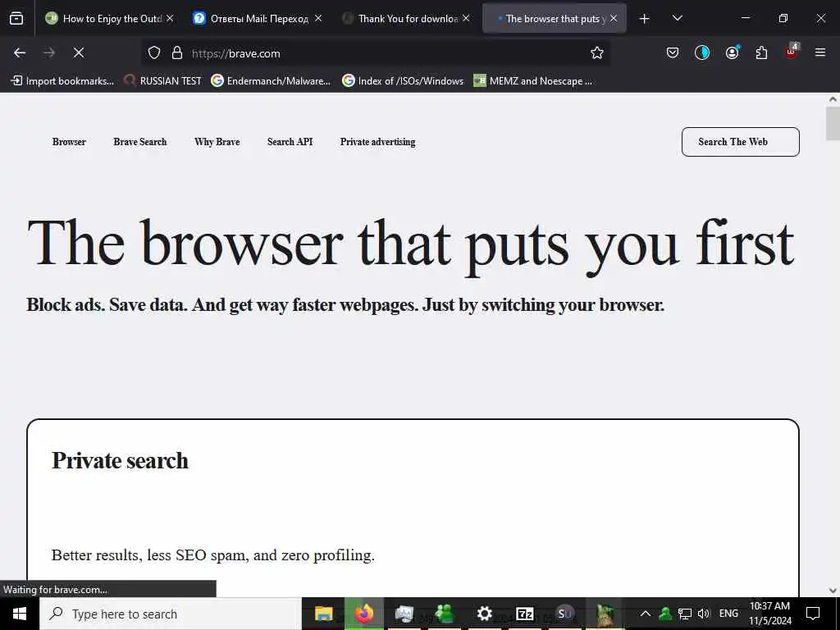Close the Thank You for download tab
Screen dimensions: 840x630
click(466, 18)
